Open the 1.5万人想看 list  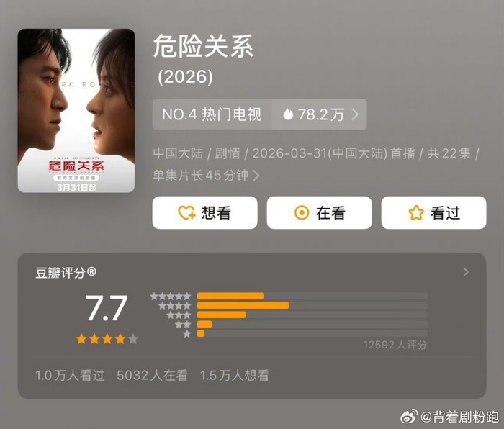[234, 375]
